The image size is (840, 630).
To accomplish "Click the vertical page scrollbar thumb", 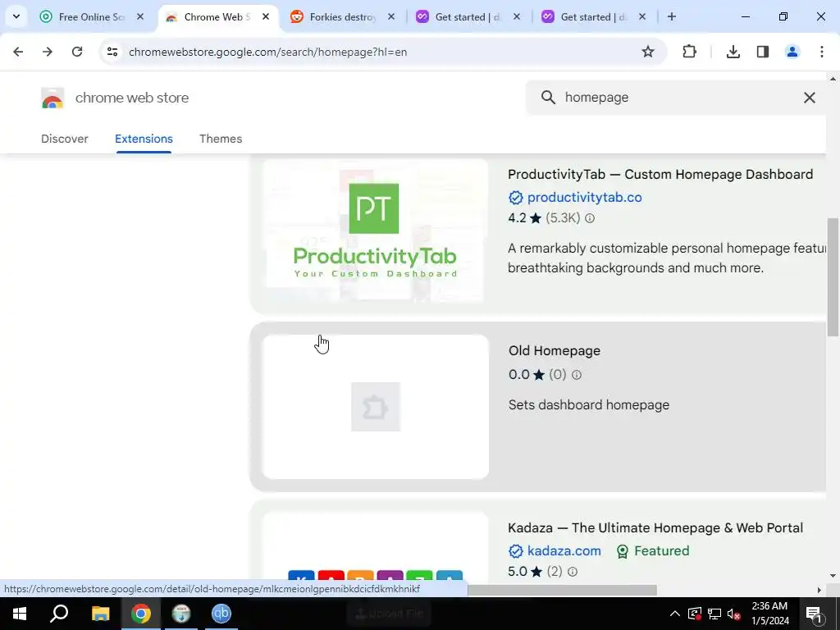I will click(x=833, y=277).
